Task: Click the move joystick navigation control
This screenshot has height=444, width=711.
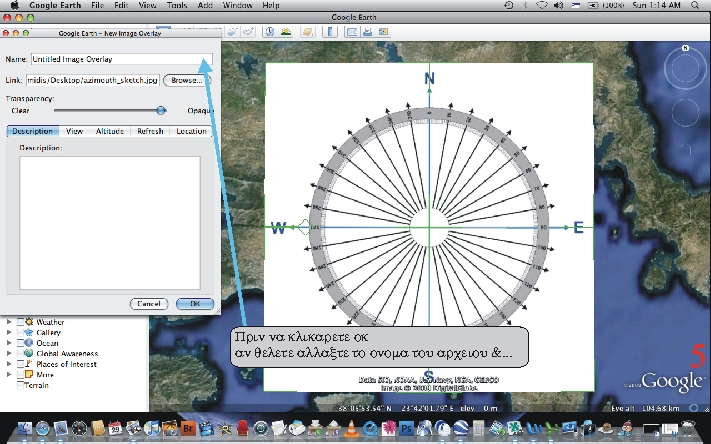Action: [x=685, y=112]
